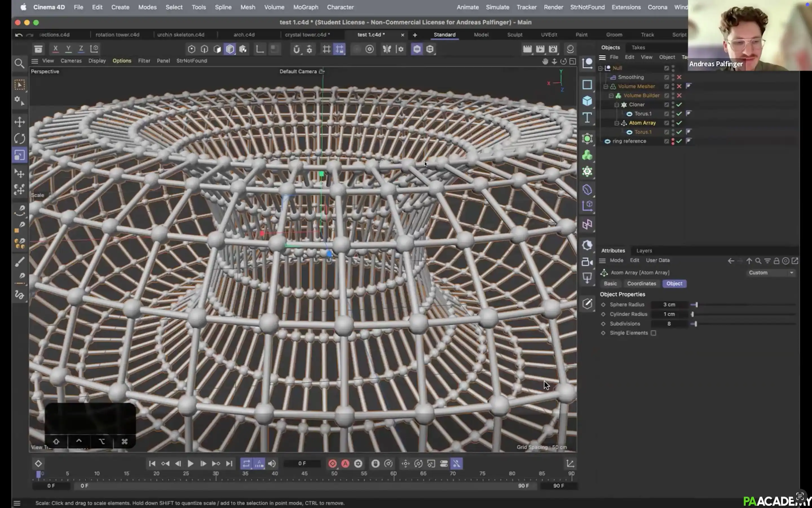
Task: Open Objects panel hamburger menu
Action: 602,57
